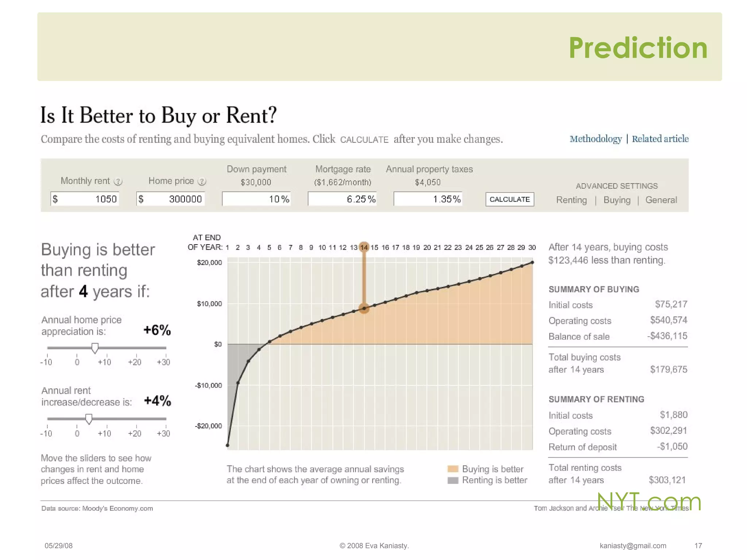The image size is (747, 560).
Task: Click the year 14 marker handle
Action: tap(364, 247)
